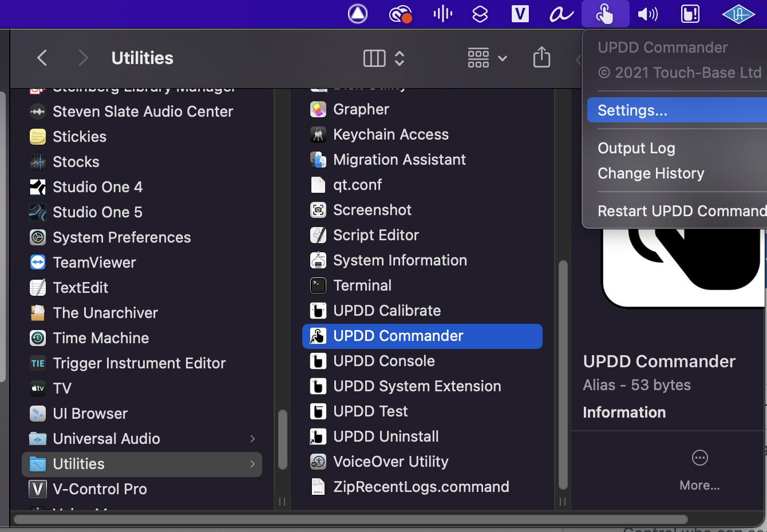The width and height of the screenshot is (767, 532).
Task: Click the Time Machine icon
Action: [x=38, y=338]
